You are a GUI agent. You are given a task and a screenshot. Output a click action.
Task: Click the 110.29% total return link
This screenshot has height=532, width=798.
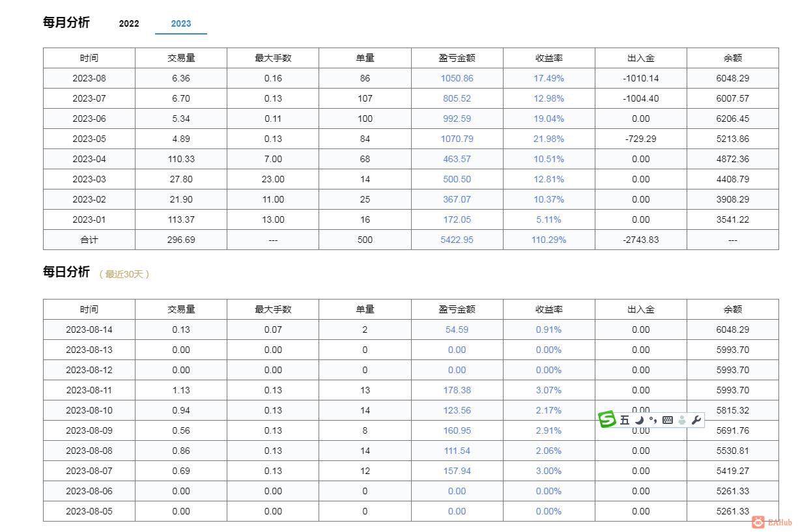tap(549, 240)
